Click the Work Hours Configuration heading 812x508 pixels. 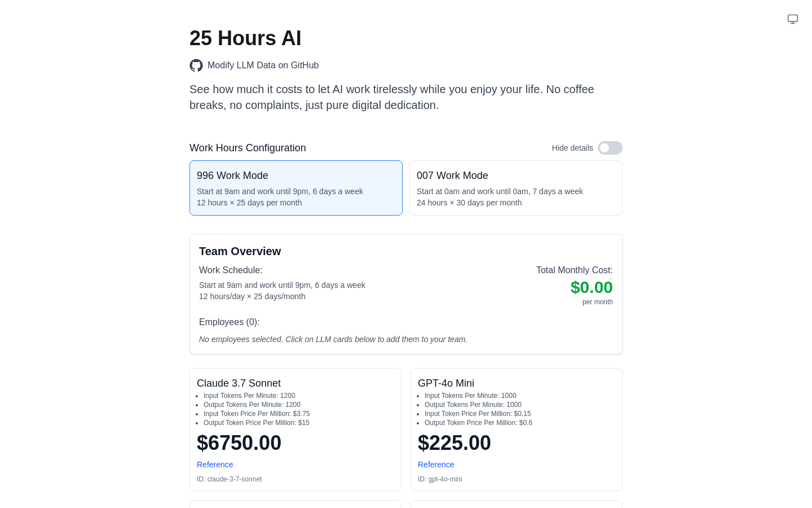pyautogui.click(x=248, y=148)
